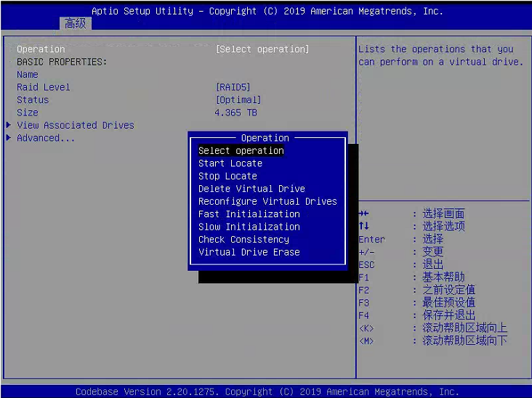The width and height of the screenshot is (532, 398).
Task: Open the [Select operation] dropdown value
Action: click(262, 49)
